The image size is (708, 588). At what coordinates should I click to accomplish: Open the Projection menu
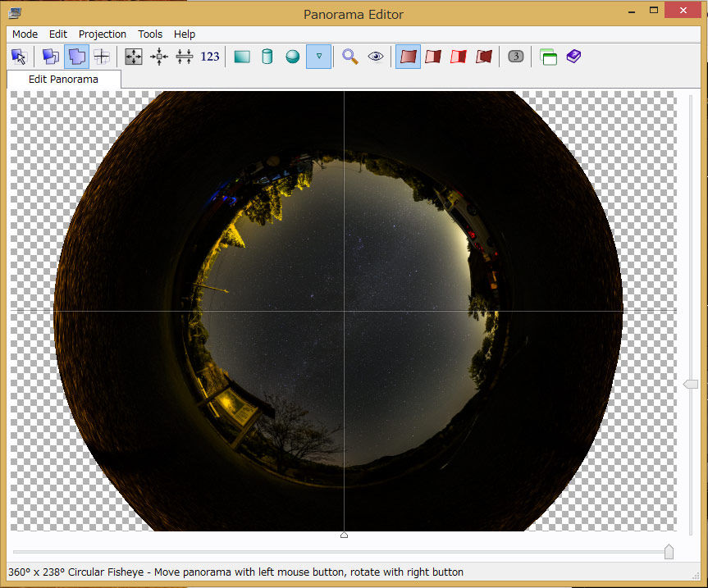(103, 34)
